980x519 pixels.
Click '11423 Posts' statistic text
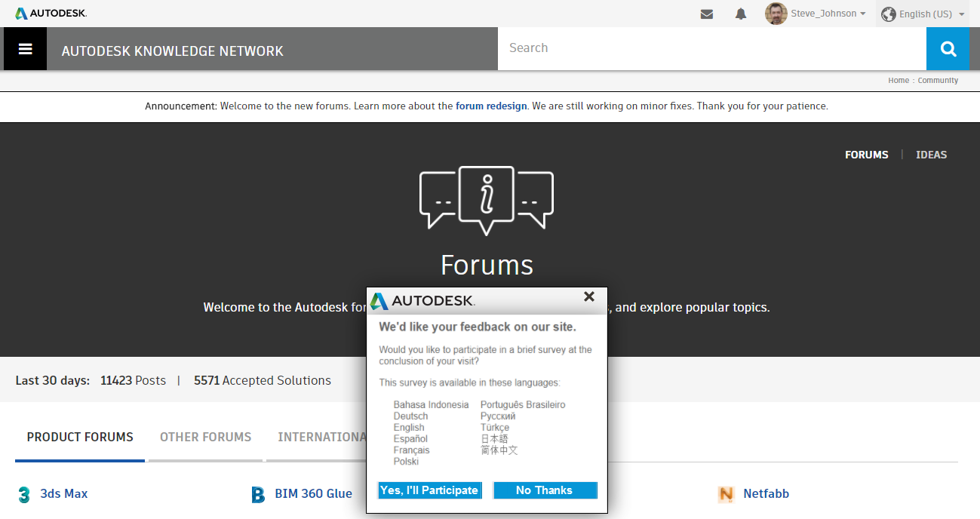pos(133,381)
